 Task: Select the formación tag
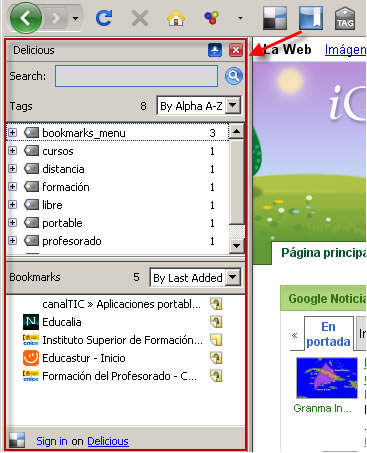coord(66,187)
